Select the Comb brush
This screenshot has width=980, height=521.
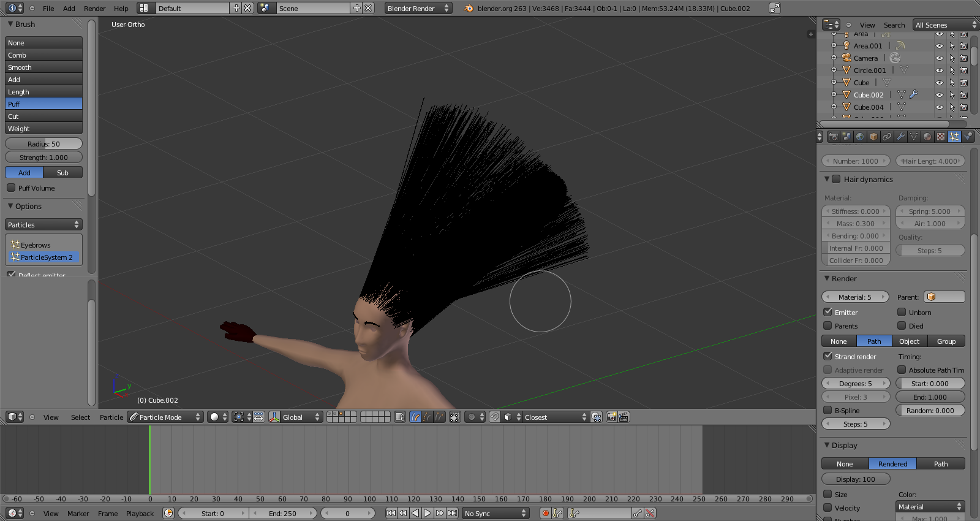coord(43,55)
